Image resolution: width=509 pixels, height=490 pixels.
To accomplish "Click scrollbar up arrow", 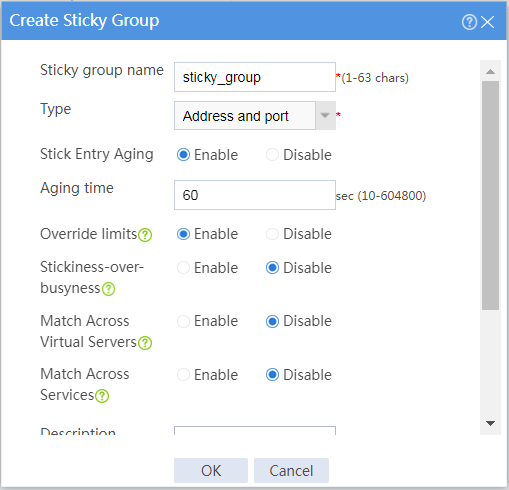I will click(x=490, y=71).
